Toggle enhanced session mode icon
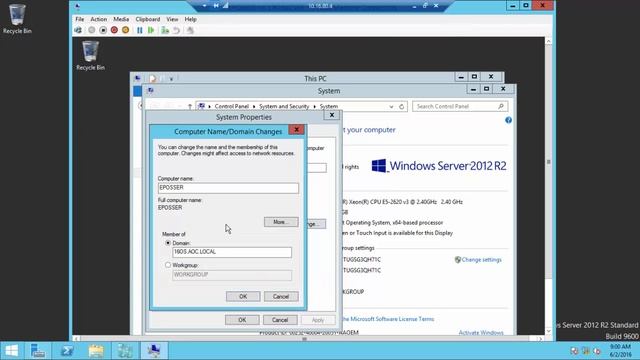 coord(190,30)
